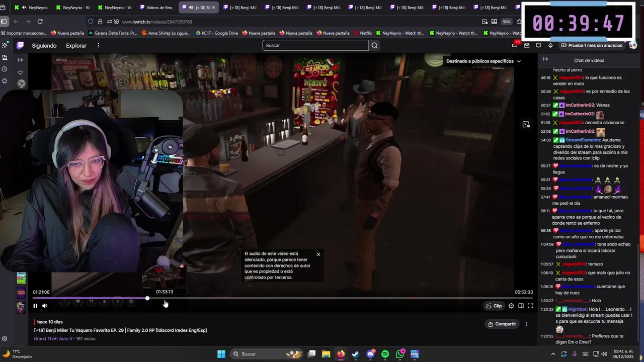Show hidden system tray icons chevron
This screenshot has height=362, width=644.
coord(553,354)
